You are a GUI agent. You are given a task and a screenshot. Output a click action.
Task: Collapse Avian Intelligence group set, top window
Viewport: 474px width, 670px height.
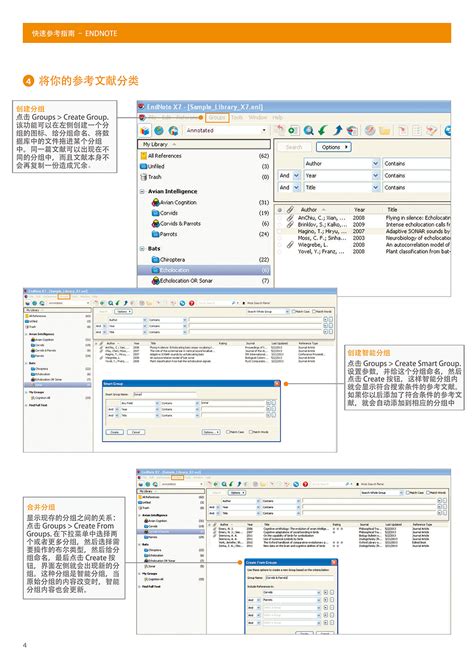[142, 191]
